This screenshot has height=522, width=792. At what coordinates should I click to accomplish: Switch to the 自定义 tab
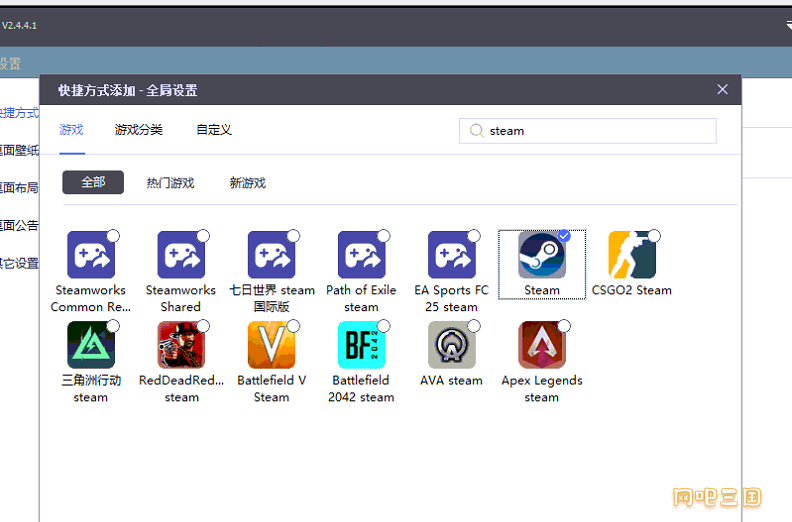tap(214, 130)
